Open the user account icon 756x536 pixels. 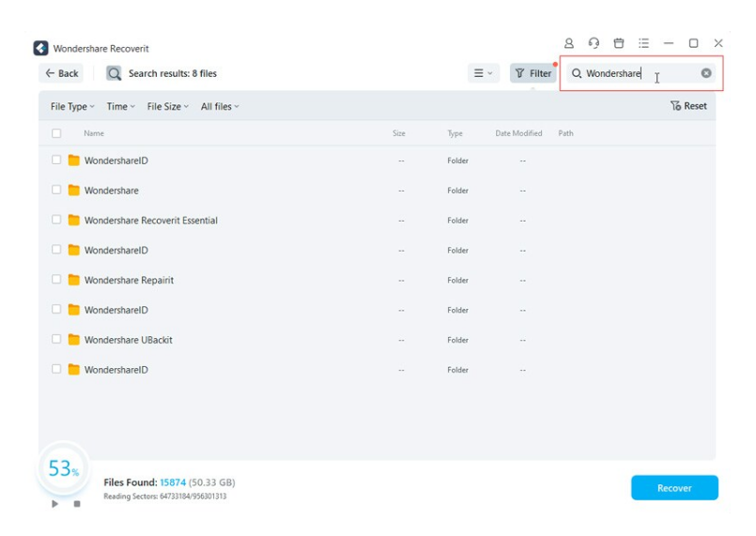tap(569, 43)
